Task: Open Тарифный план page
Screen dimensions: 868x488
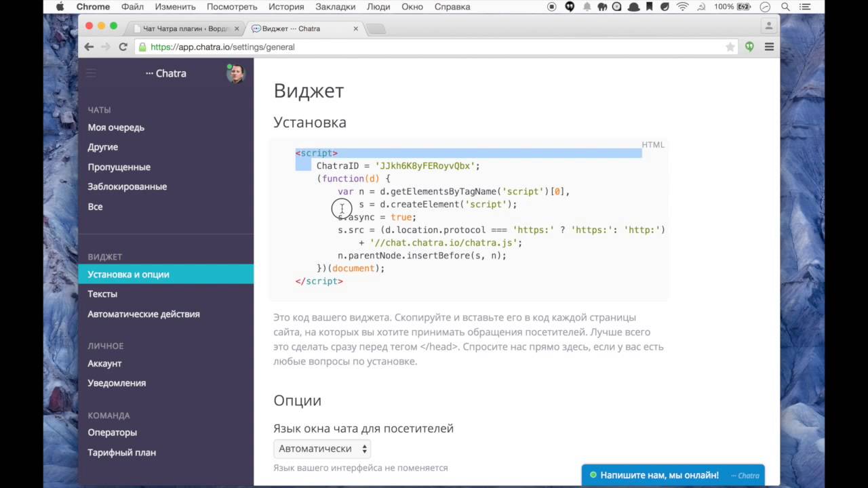Action: tap(121, 452)
